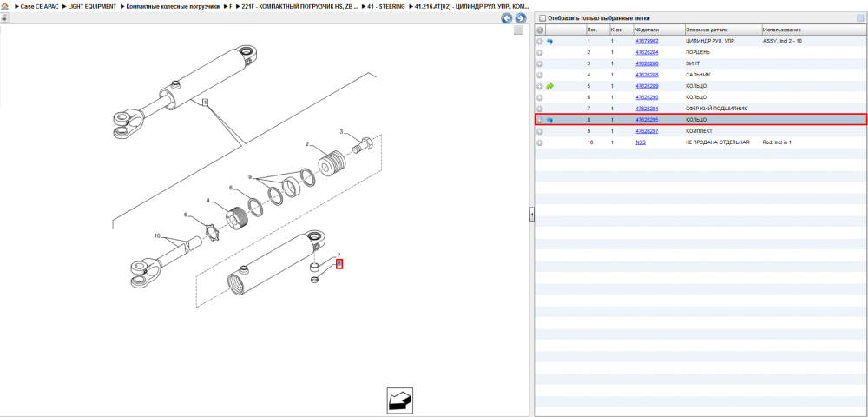Click callout label 6 on the diagram
Image resolution: width=868 pixels, height=417 pixels.
(x=231, y=188)
